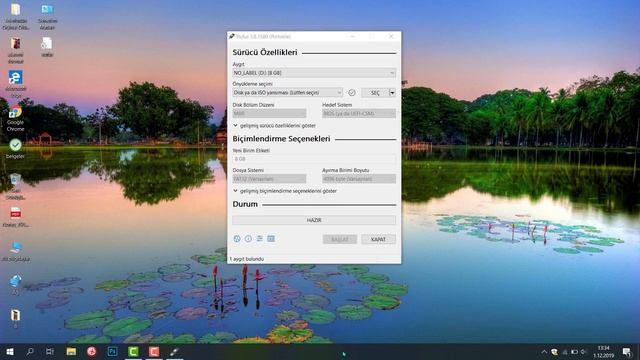This screenshot has height=360, width=640.
Task: Open the red circular app on the taskbar
Action: pyautogui.click(x=92, y=351)
